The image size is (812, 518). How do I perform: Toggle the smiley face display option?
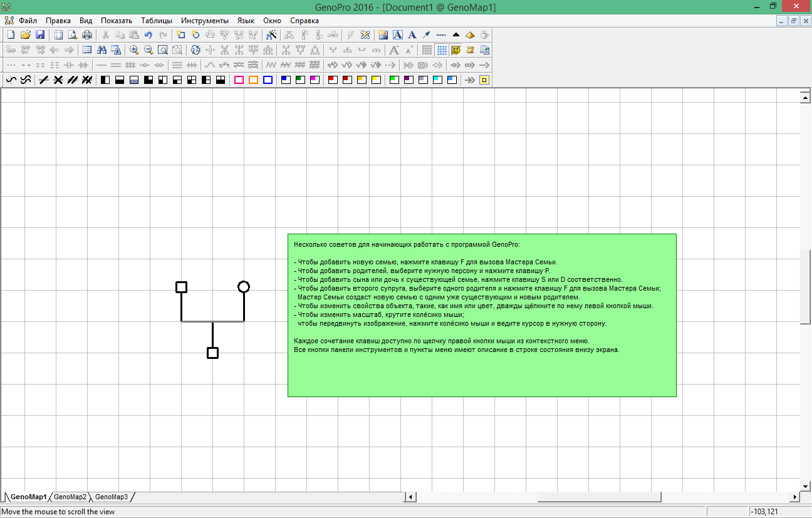455,50
